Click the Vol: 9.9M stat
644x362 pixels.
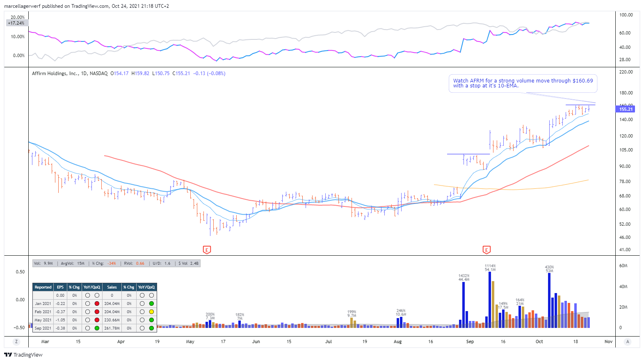click(43, 263)
